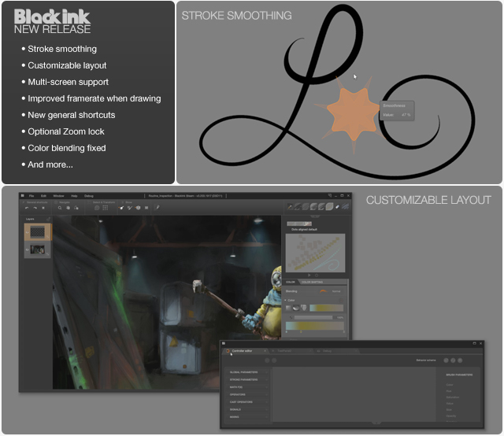Select the color picker eyedropper tool
Screen dimensions: 504x436
point(157,208)
